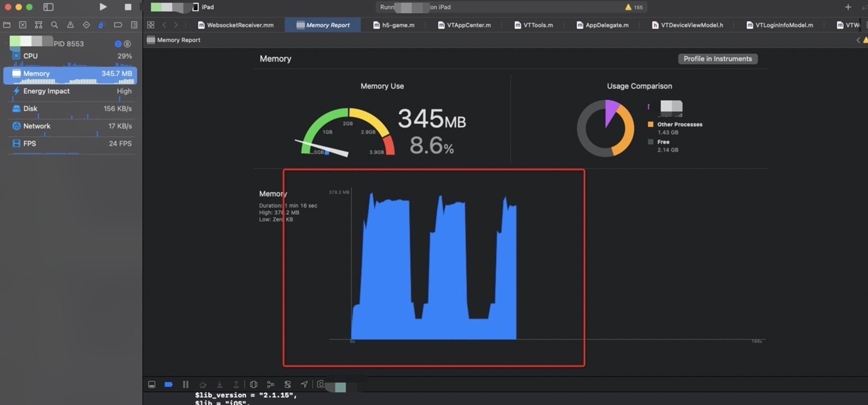Click the Step Over debug button
This screenshot has height=405, width=868.
tap(203, 384)
